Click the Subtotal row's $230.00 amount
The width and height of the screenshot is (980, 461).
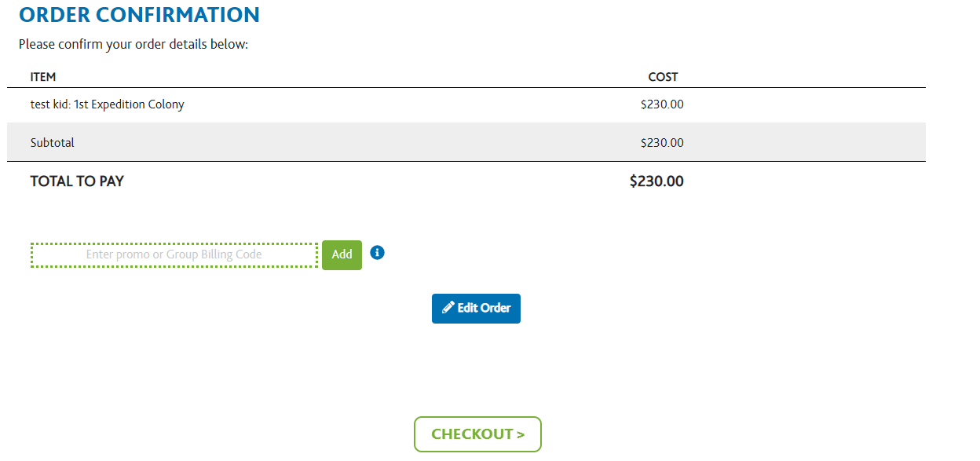pyautogui.click(x=662, y=143)
